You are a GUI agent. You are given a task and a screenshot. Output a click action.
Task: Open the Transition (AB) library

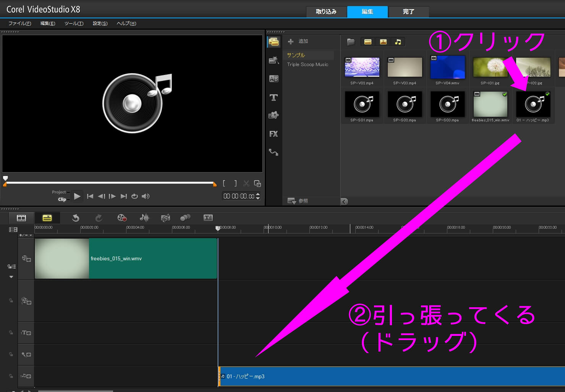(274, 79)
